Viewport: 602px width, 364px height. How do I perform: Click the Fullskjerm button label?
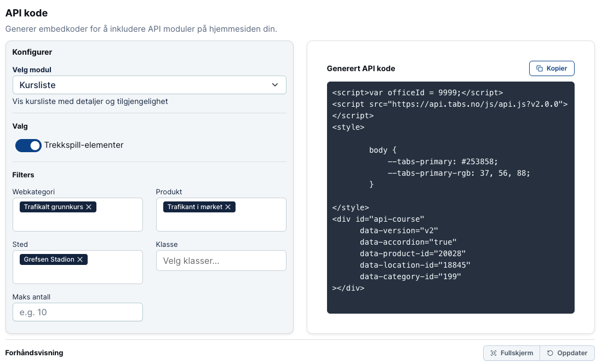coord(517,353)
